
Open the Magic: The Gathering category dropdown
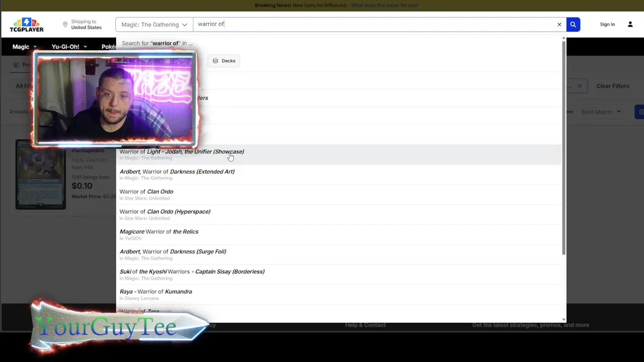[154, 24]
